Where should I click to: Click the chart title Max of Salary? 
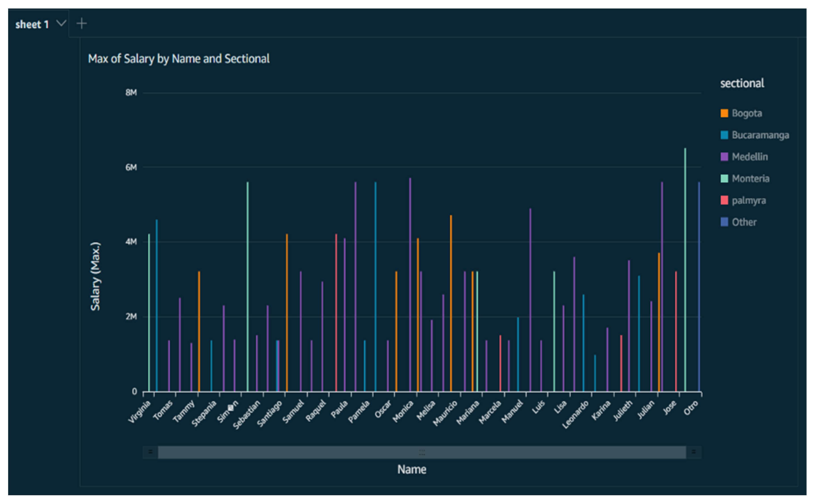pos(179,59)
